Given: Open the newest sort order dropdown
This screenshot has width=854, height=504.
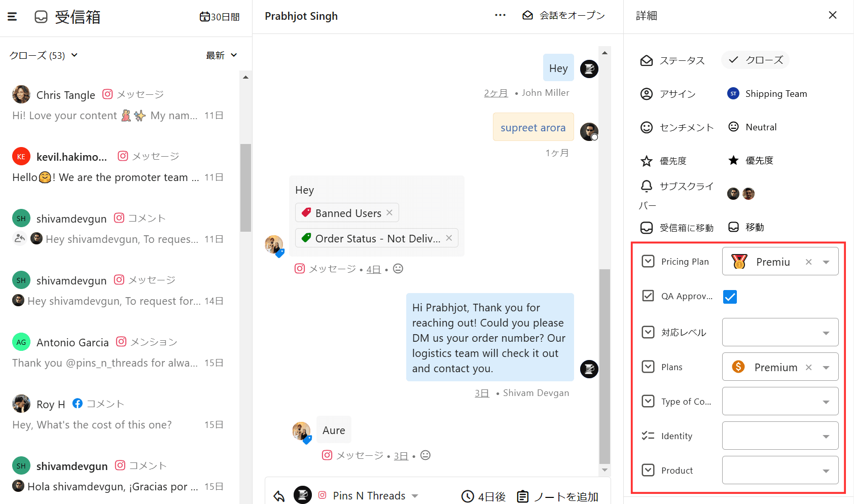Looking at the screenshot, I should pyautogui.click(x=222, y=55).
